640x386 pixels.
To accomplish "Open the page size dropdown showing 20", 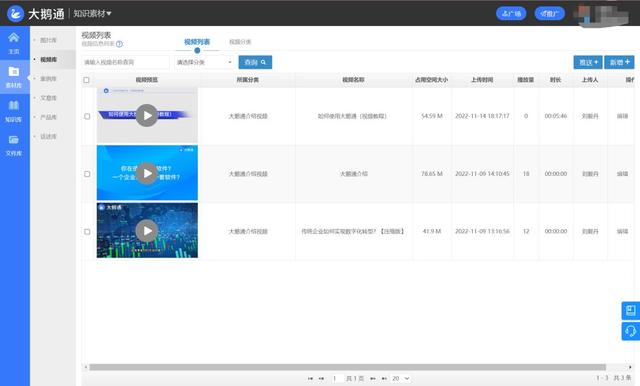I will click(400, 379).
